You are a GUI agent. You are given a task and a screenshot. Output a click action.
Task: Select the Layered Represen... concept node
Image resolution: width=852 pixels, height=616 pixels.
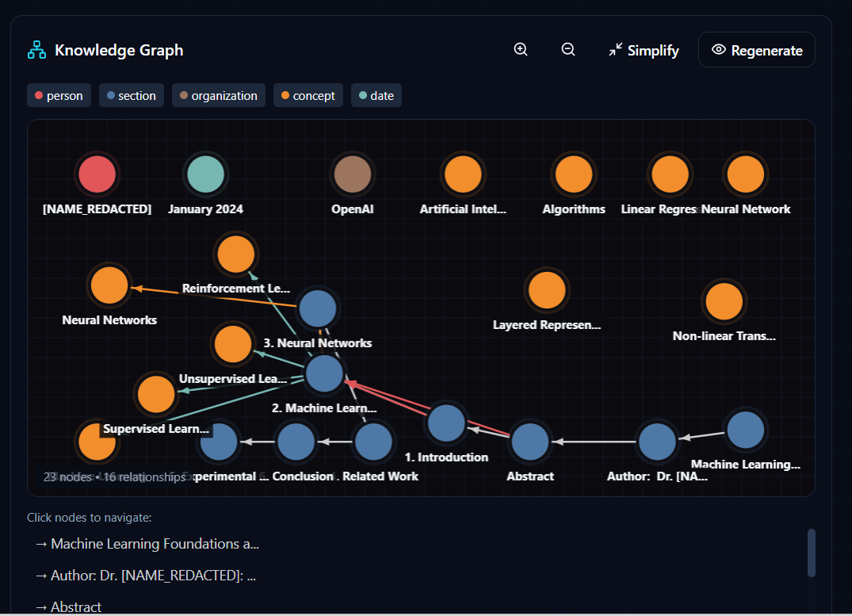tap(547, 290)
